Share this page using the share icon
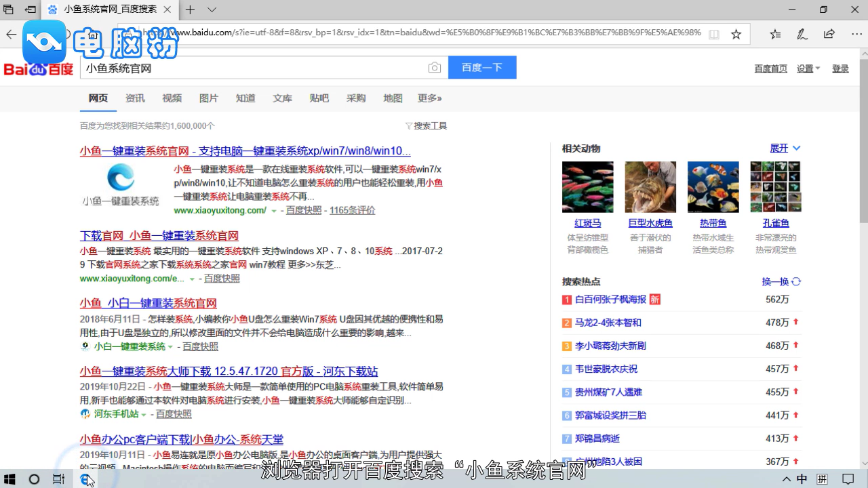 829,34
